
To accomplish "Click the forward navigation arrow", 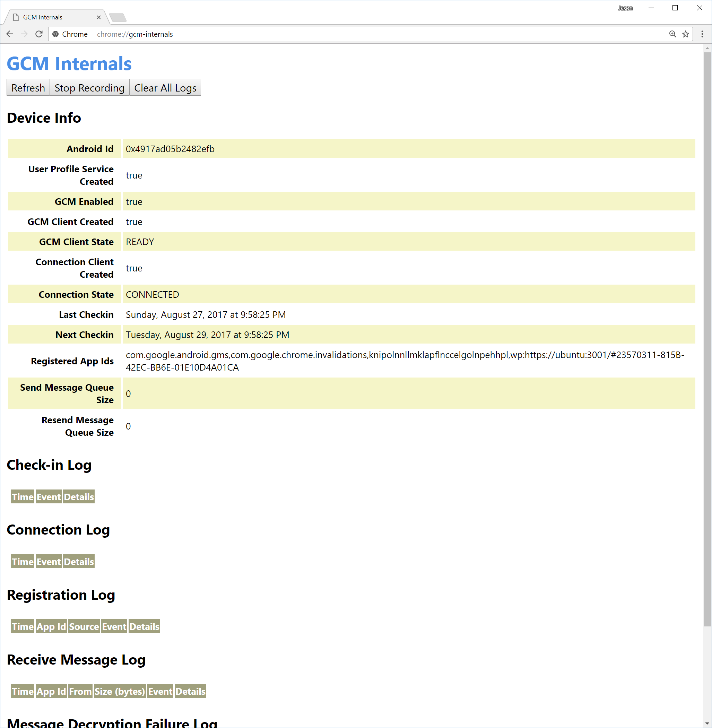I will (x=25, y=34).
